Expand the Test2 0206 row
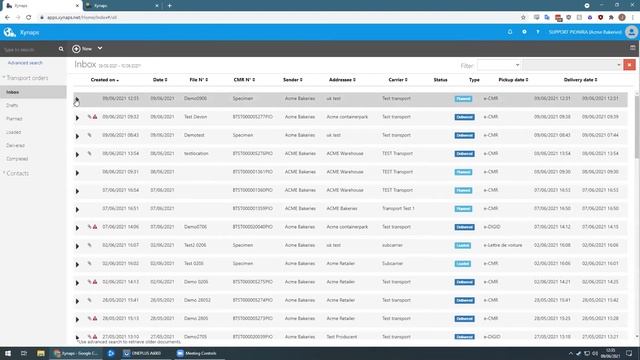This screenshot has height=360, width=640. click(77, 246)
